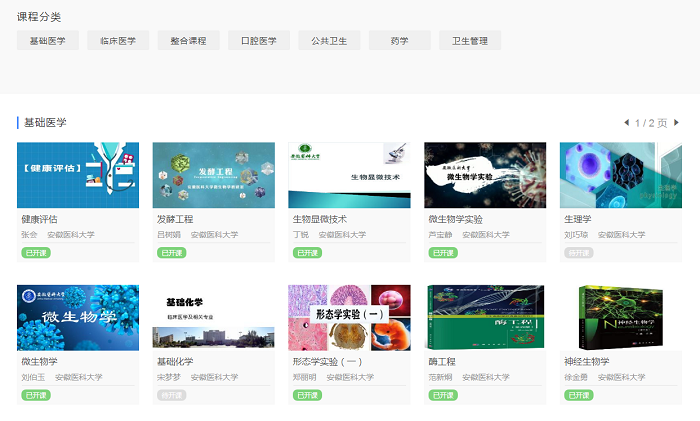Open 健康评估 course thumbnail
The image size is (700, 421).
pyautogui.click(x=78, y=175)
